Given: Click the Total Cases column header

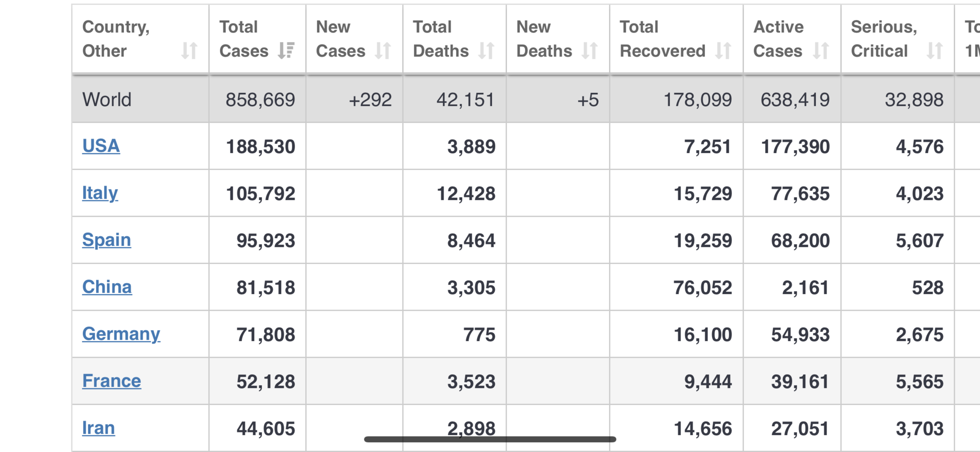Looking at the screenshot, I should 244,39.
